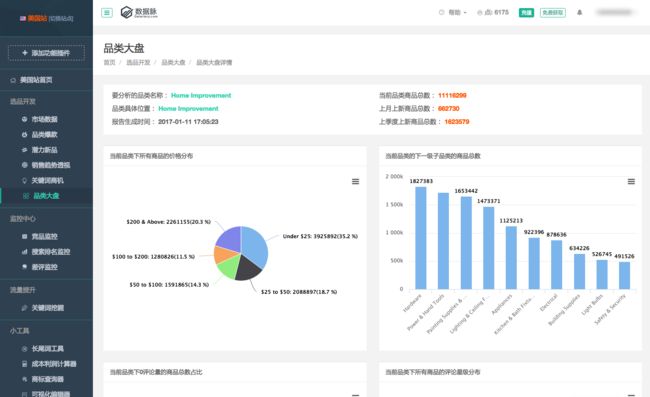
Task: Open the 帮助 help dropdown
Action: [453, 12]
